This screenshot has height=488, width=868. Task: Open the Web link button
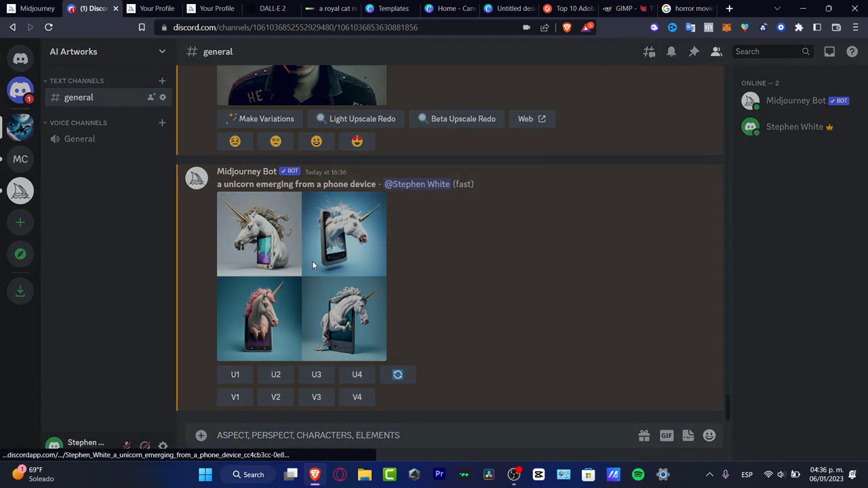coord(532,119)
